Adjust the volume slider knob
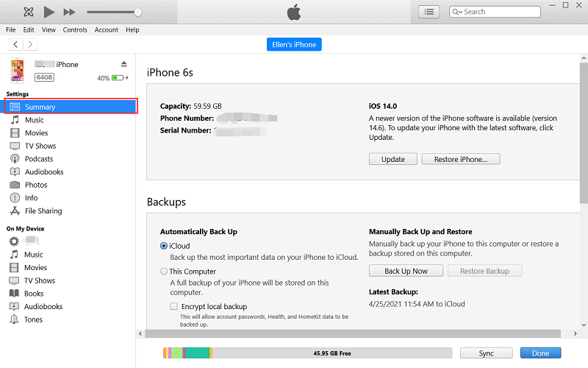This screenshot has width=588, height=368. [137, 12]
